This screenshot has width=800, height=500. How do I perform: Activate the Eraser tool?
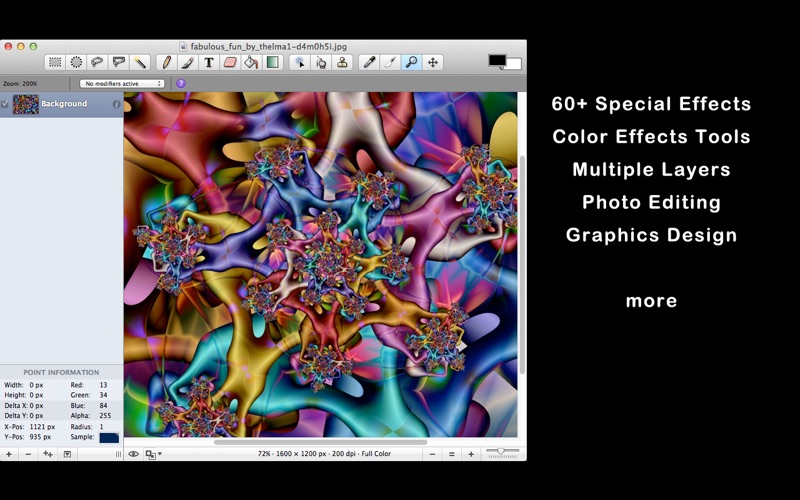coord(230,62)
